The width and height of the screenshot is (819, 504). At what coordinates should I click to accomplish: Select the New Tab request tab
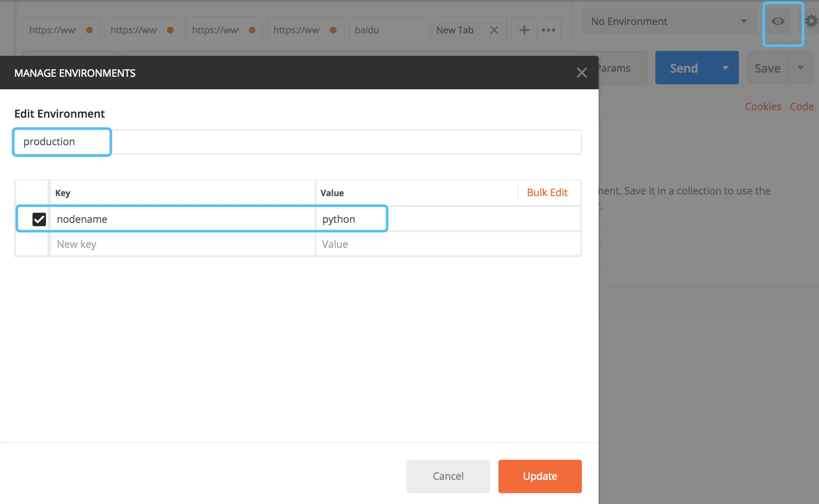pos(455,30)
